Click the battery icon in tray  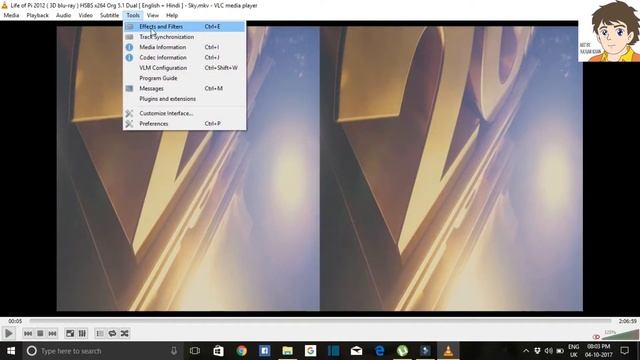coord(560,351)
